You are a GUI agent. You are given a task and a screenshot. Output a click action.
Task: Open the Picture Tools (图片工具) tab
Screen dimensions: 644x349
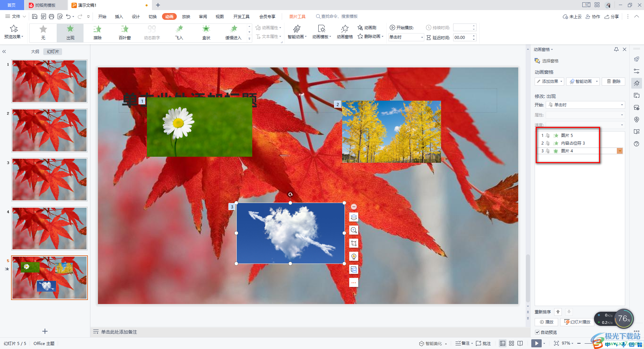click(x=297, y=16)
